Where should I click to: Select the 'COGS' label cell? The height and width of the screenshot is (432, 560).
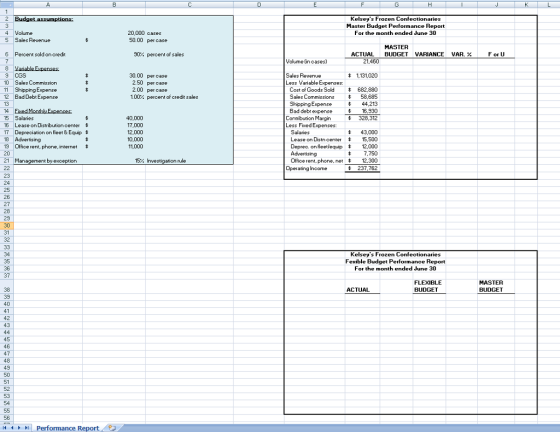(20, 76)
